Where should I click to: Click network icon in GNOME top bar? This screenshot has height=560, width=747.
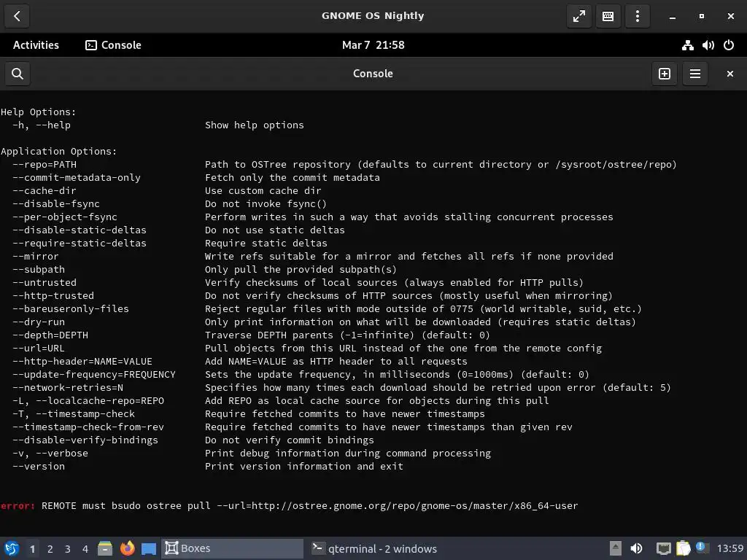pos(687,45)
